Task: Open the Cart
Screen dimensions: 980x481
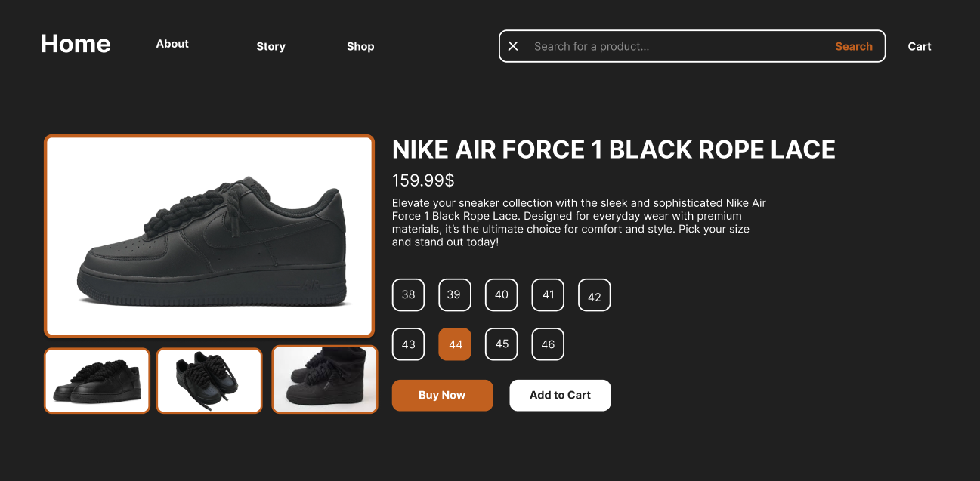Action: pyautogui.click(x=920, y=46)
